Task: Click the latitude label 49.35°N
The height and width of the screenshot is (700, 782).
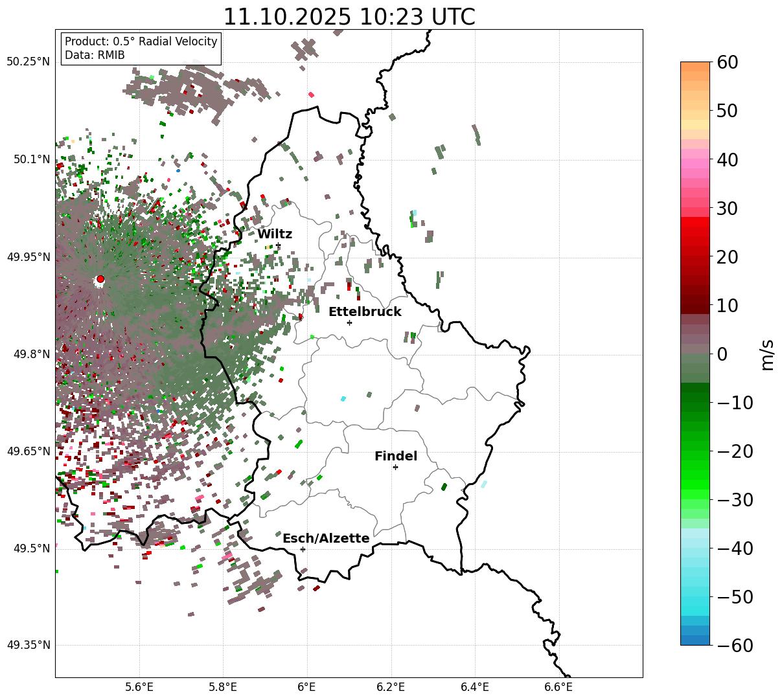Action: 29,645
